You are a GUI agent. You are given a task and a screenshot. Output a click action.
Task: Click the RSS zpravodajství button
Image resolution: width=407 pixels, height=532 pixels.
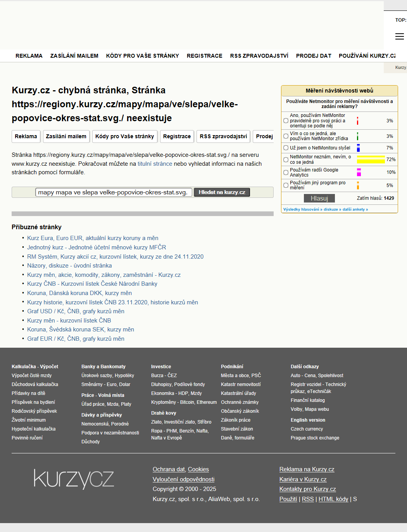click(223, 136)
